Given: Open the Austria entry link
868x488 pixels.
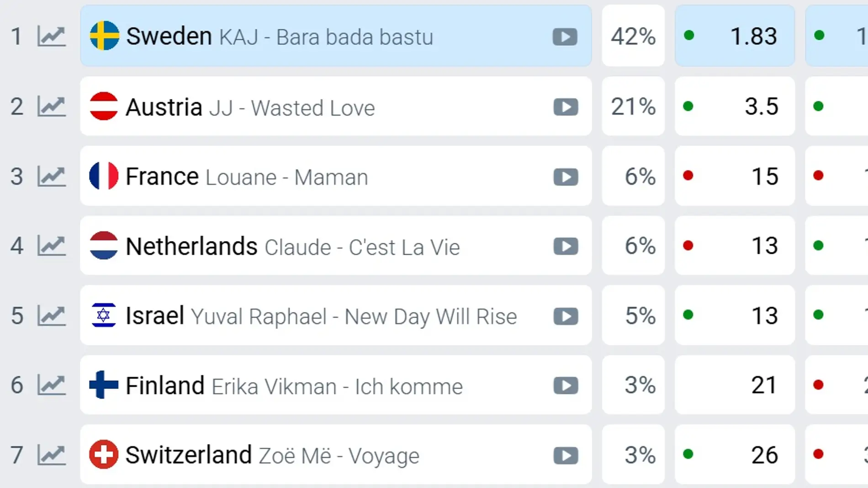Looking at the screenshot, I should coord(164,107).
